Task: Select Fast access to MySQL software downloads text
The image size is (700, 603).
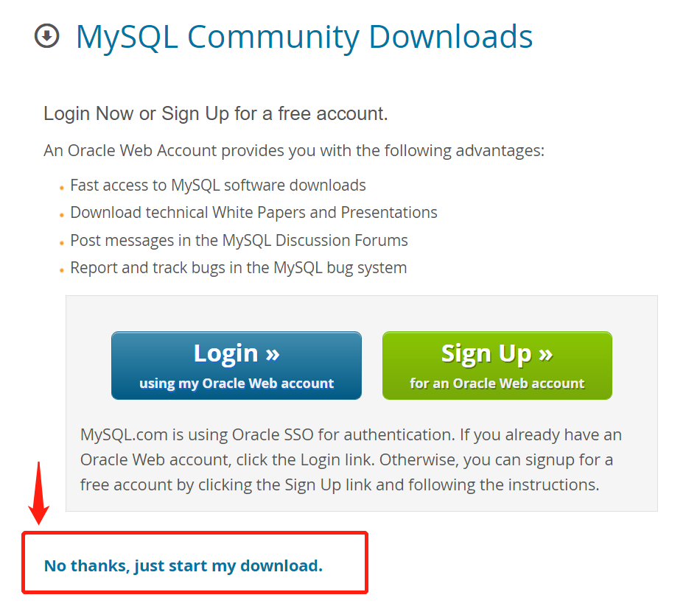Action: pyautogui.click(x=218, y=185)
